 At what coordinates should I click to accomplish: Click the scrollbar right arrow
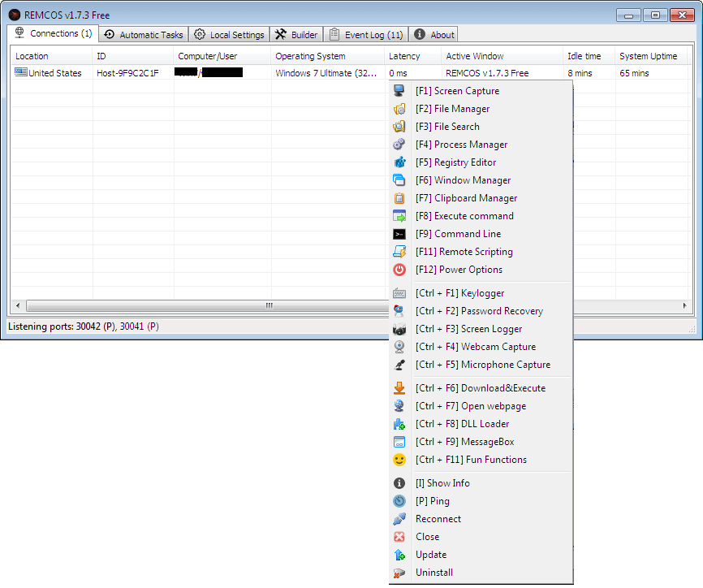point(684,306)
